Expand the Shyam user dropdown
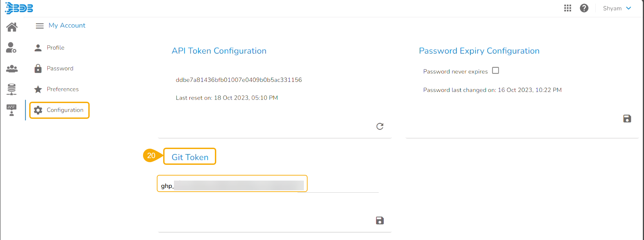The image size is (644, 240). click(x=617, y=8)
